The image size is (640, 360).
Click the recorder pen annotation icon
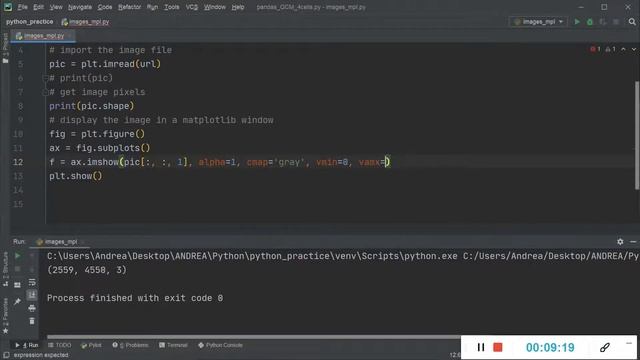(x=604, y=347)
